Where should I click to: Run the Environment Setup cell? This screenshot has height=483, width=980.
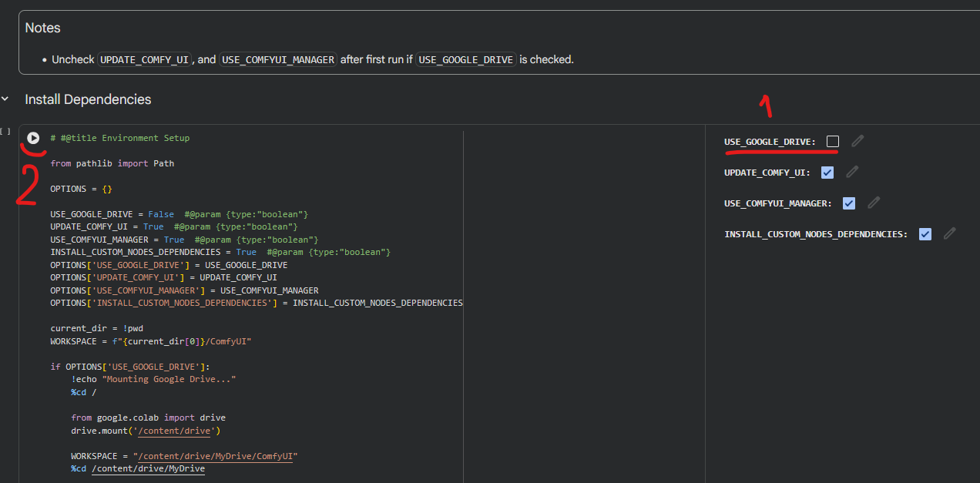pos(33,138)
